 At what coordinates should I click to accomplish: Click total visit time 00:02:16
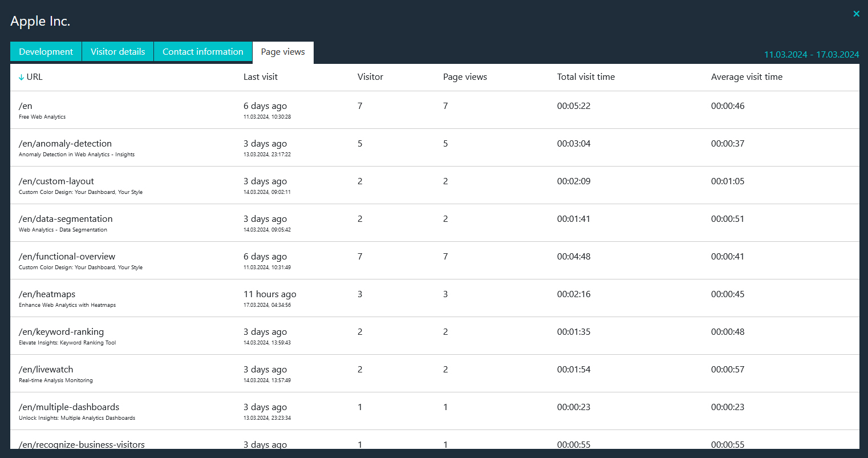[x=574, y=294]
